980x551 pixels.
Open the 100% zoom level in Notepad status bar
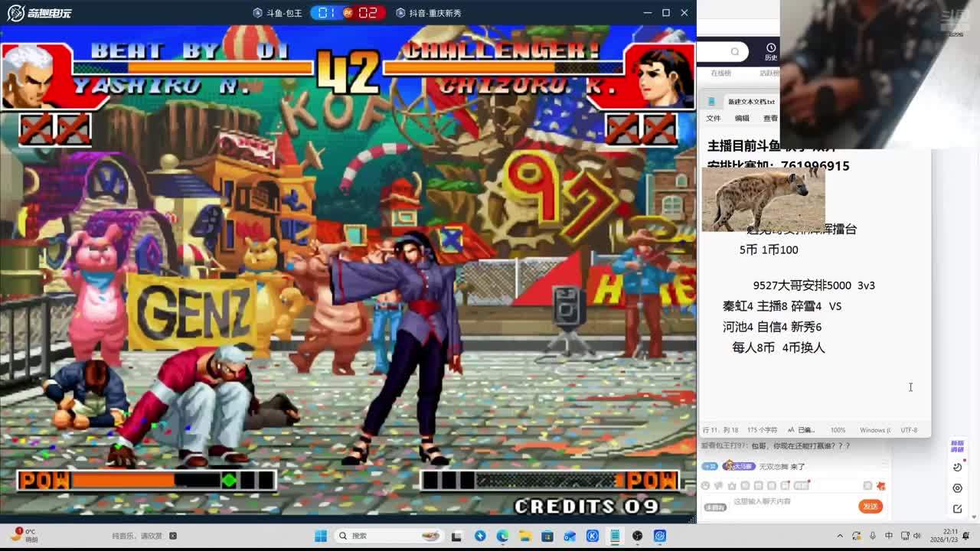click(838, 430)
